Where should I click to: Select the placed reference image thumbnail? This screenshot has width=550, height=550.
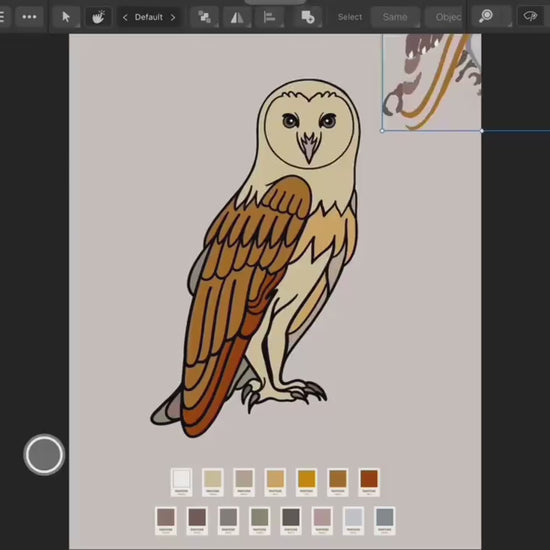tap(431, 82)
